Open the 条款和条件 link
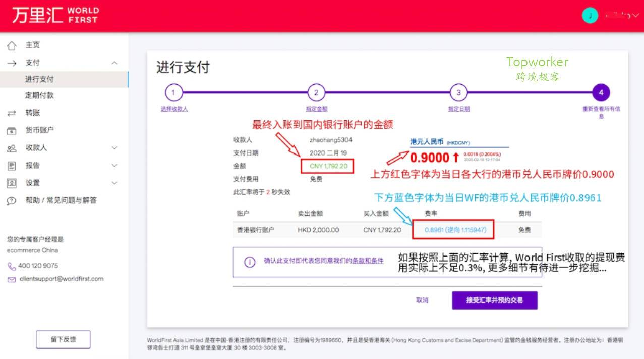The image size is (644, 359). click(368, 261)
